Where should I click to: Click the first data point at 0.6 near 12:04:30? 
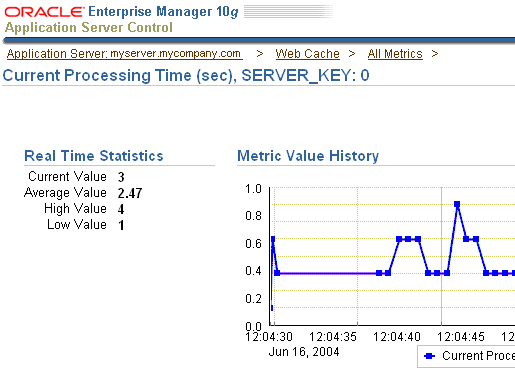[x=273, y=239]
